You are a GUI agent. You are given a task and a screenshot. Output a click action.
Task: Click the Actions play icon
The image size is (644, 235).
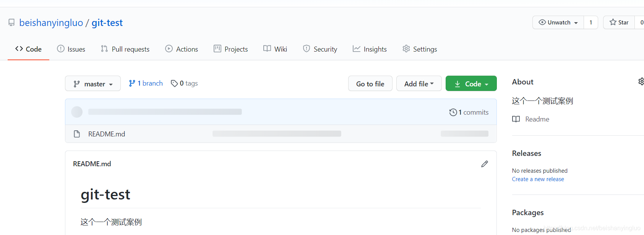coord(169,49)
